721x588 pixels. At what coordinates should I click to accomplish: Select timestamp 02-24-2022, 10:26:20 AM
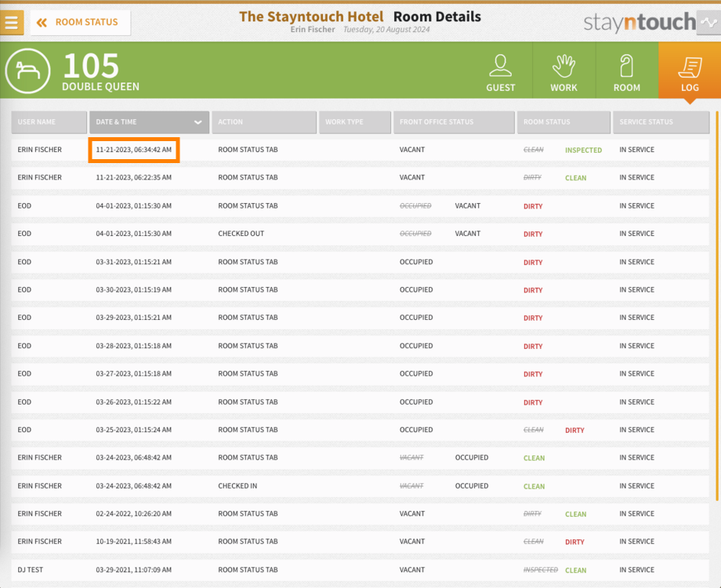pos(134,514)
